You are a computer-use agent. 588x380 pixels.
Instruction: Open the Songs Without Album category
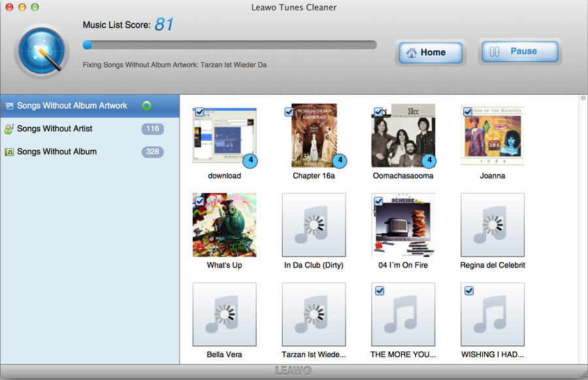pos(90,152)
